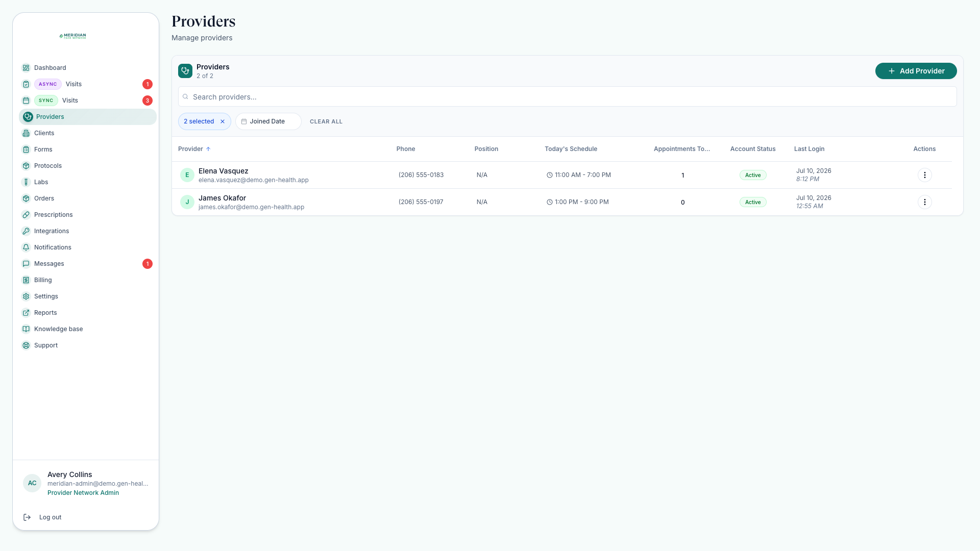Click the Integrations key icon
This screenshot has width=980, height=551.
coord(26,231)
